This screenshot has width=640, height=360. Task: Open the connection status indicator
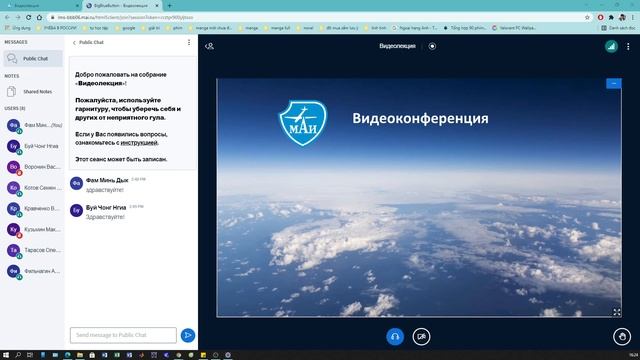pos(611,46)
